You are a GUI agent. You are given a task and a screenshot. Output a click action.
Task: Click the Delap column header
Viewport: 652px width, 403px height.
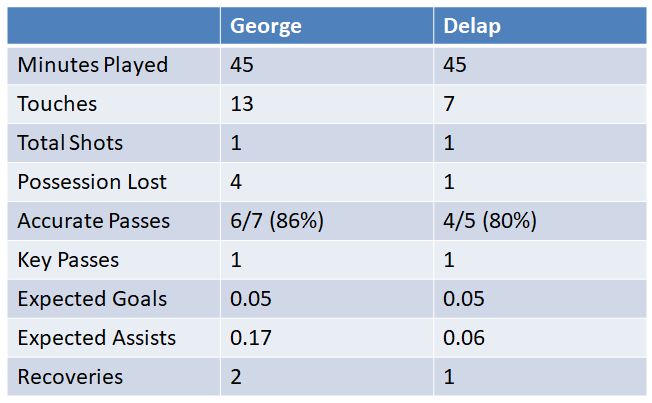472,26
